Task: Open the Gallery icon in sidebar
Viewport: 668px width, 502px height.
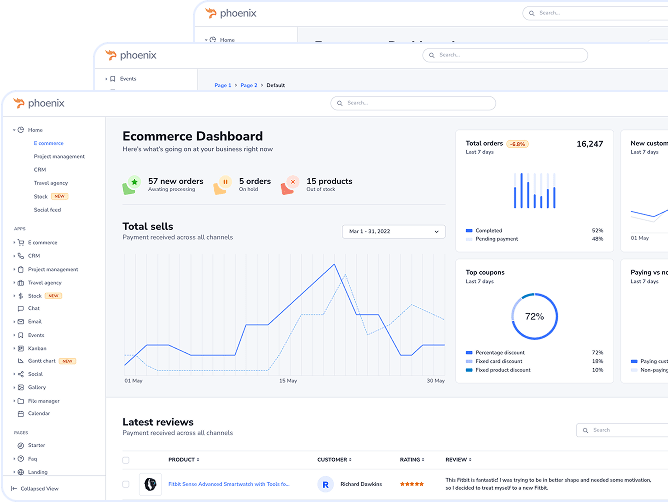Action: tap(20, 387)
